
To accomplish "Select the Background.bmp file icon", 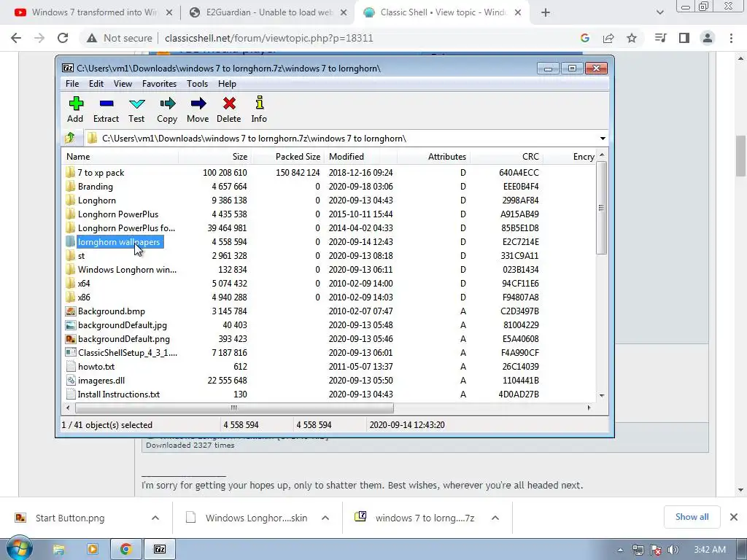I will tap(71, 311).
